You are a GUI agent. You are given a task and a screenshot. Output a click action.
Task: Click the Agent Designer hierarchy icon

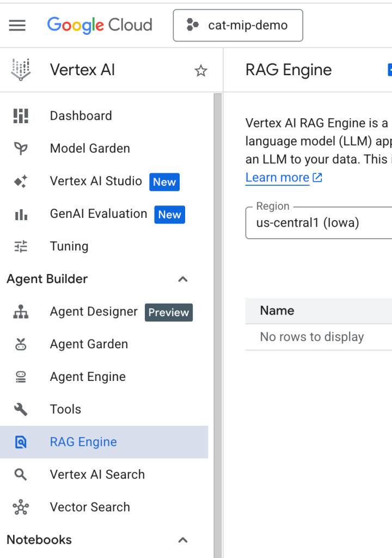[21, 312]
